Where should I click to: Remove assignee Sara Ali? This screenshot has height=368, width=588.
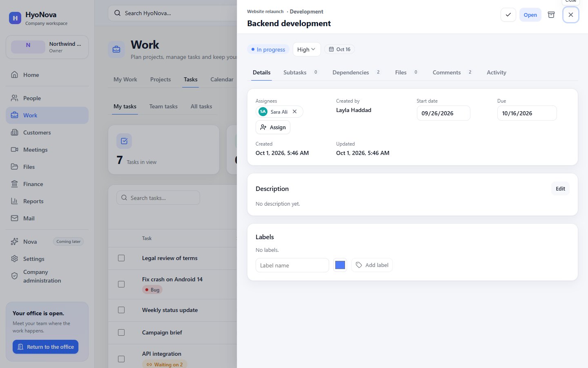click(x=295, y=112)
